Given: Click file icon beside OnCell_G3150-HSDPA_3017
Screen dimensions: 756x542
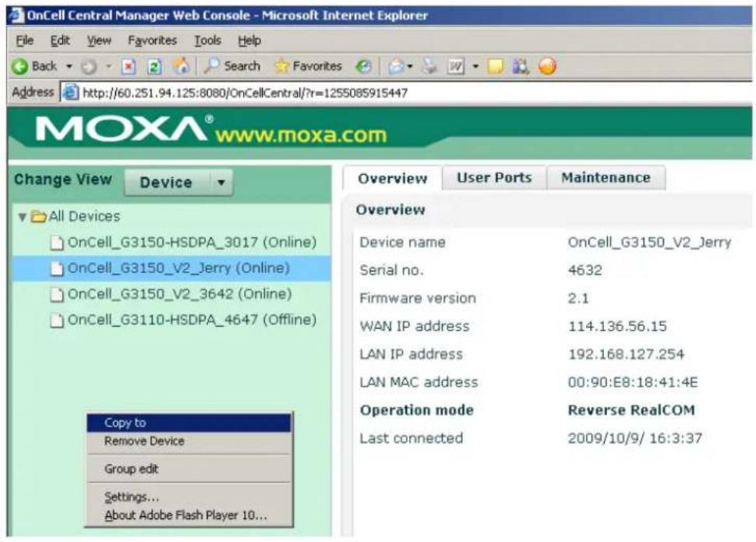Looking at the screenshot, I should pyautogui.click(x=57, y=243).
